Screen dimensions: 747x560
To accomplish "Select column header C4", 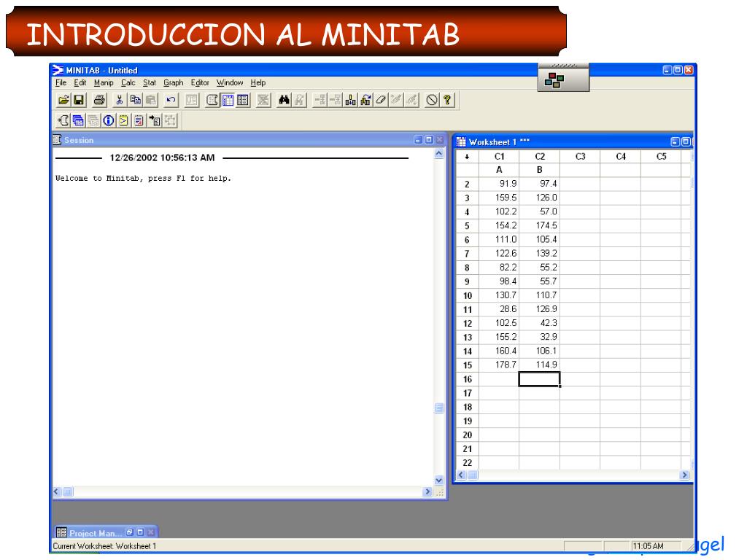I will (620, 157).
